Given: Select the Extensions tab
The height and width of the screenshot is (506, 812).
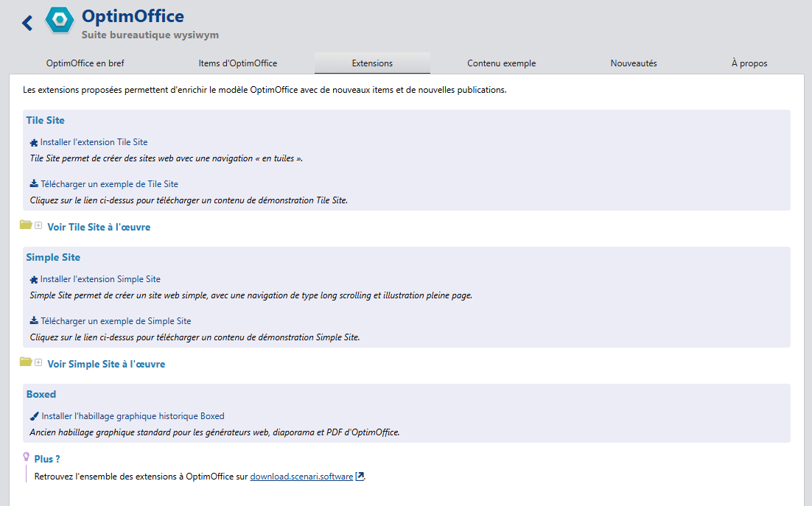Looking at the screenshot, I should click(x=372, y=63).
